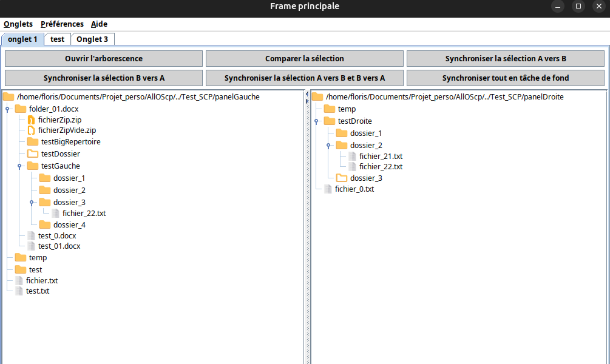Click the fichier_0.txt file icon
This screenshot has width=610, height=364.
pos(328,189)
